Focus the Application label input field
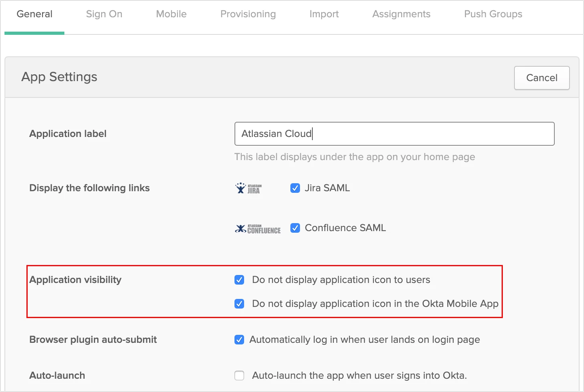Screen dimensions: 584x392 pos(394,134)
